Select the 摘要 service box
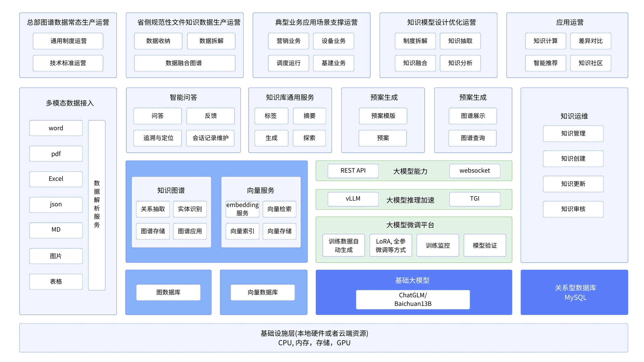644x362 pixels. click(x=309, y=116)
